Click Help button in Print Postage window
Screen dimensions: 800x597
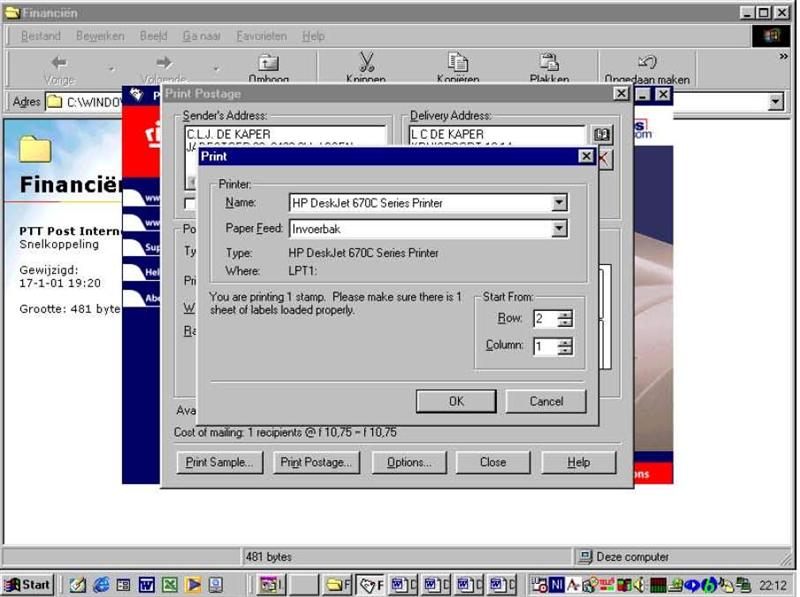click(579, 462)
